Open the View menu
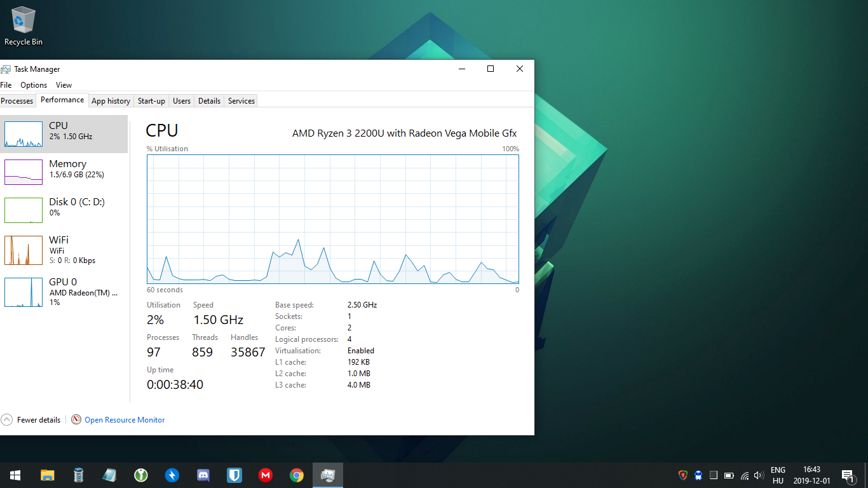The image size is (868, 488). coord(64,85)
